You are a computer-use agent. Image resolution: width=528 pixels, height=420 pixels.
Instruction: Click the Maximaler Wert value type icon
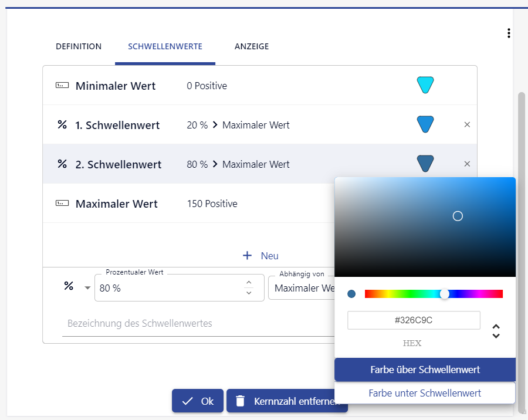click(x=62, y=204)
